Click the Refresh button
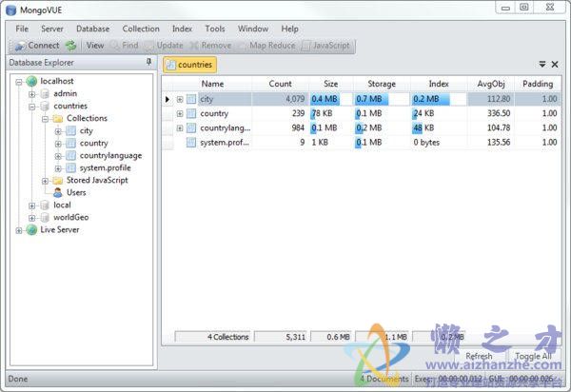The height and width of the screenshot is (392, 571). click(479, 356)
